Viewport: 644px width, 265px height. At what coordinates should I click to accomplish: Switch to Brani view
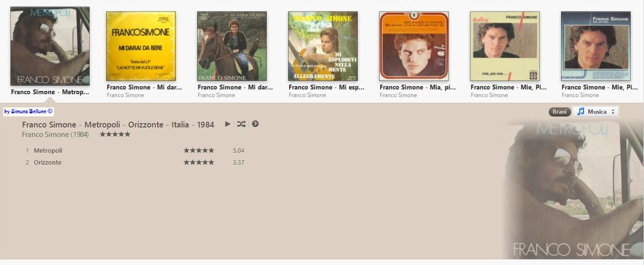(x=560, y=112)
